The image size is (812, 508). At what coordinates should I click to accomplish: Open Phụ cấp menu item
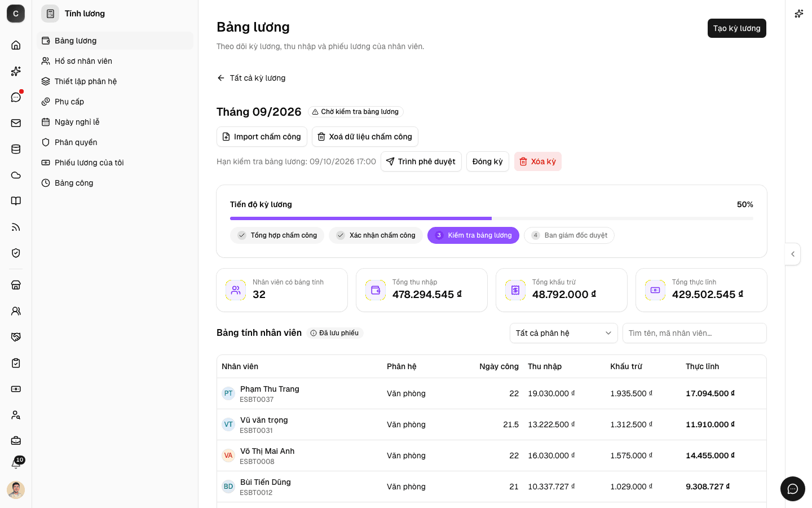click(x=115, y=102)
